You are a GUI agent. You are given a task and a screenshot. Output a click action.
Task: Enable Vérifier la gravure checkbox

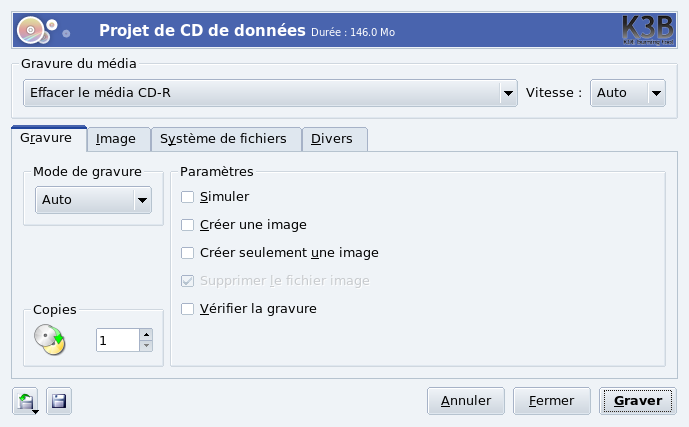(188, 309)
